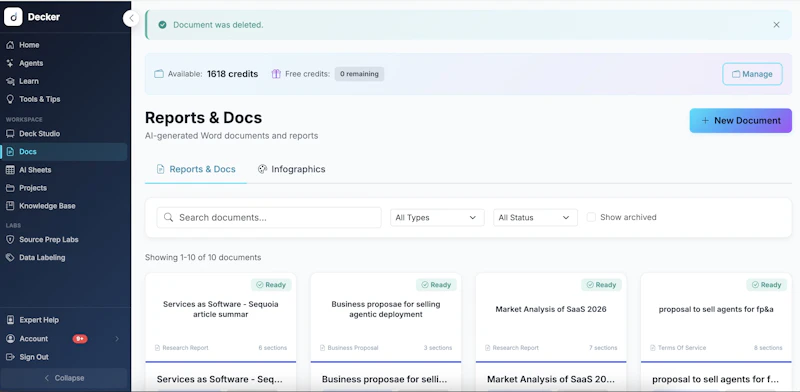Click into the Search documents field
800x392 pixels.
click(x=269, y=217)
